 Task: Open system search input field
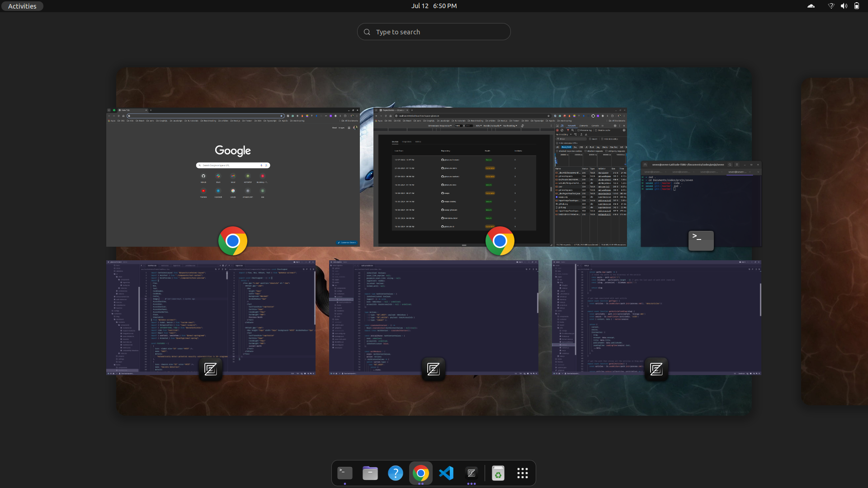pos(434,32)
